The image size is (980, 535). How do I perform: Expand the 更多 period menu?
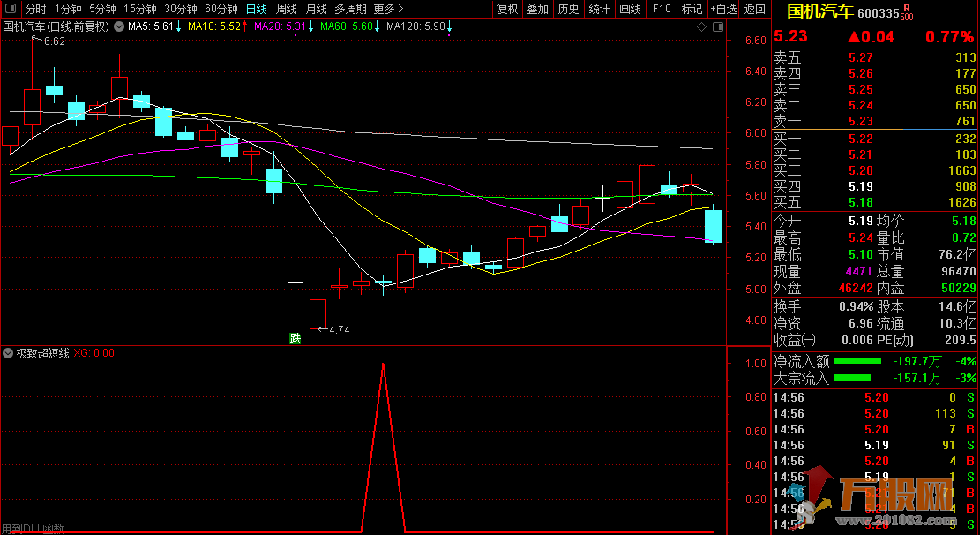(388, 9)
